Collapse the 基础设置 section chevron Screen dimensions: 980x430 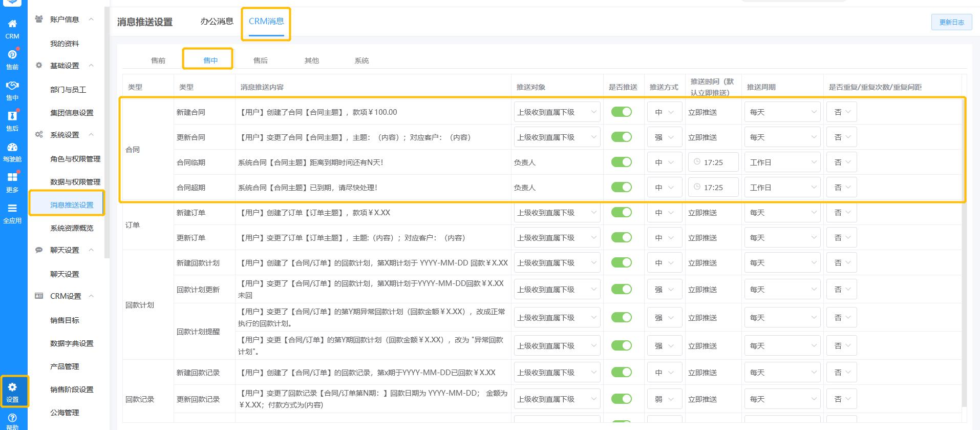pyautogui.click(x=91, y=65)
